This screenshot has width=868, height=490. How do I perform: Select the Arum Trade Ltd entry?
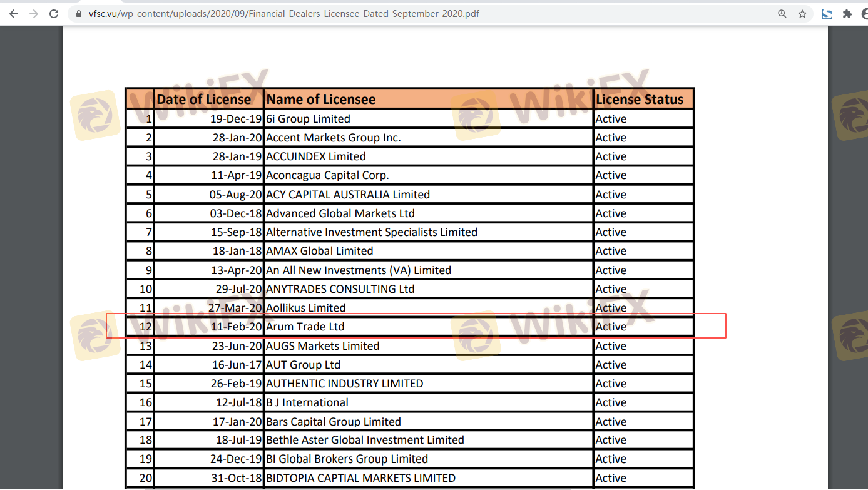tap(305, 327)
